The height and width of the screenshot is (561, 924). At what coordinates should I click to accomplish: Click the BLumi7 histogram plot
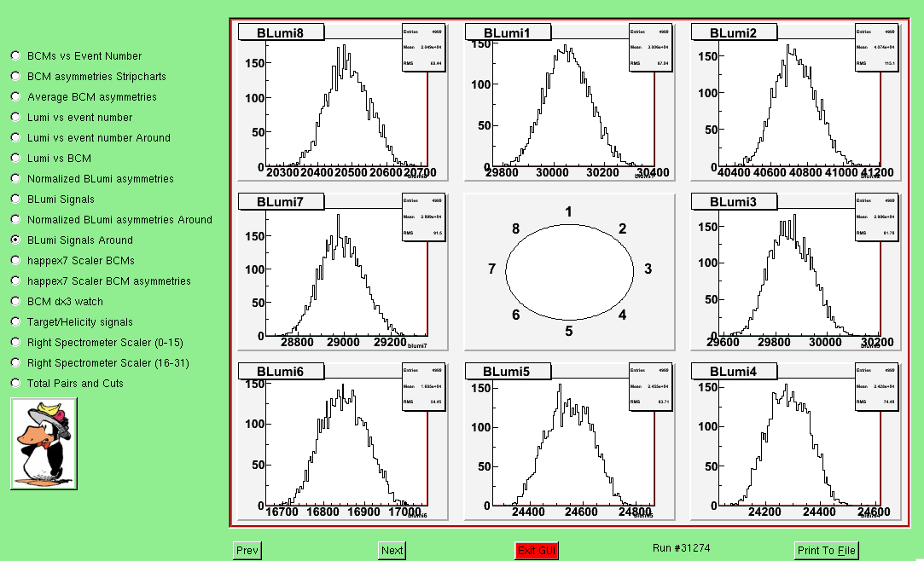tap(343, 272)
